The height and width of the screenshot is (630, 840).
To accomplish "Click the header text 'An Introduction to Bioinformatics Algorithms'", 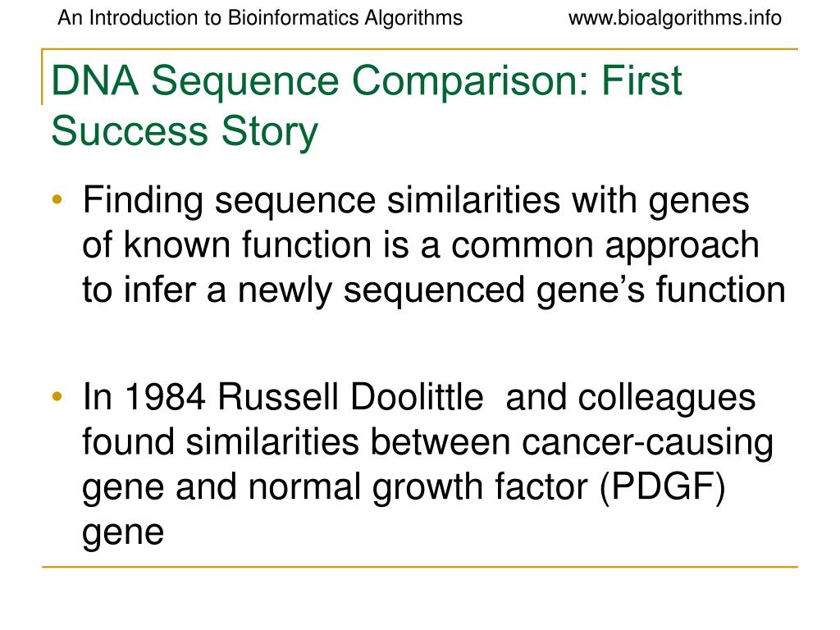I will (260, 18).
